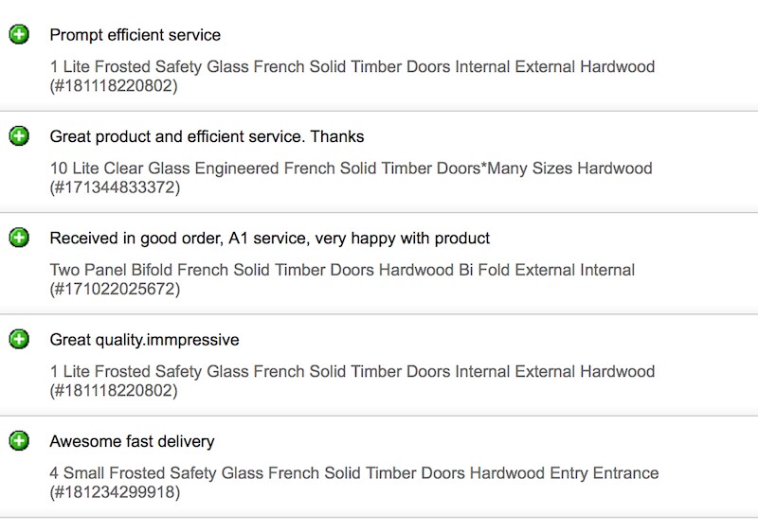Click item number #181234299918
This screenshot has width=758, height=532.
(114, 492)
